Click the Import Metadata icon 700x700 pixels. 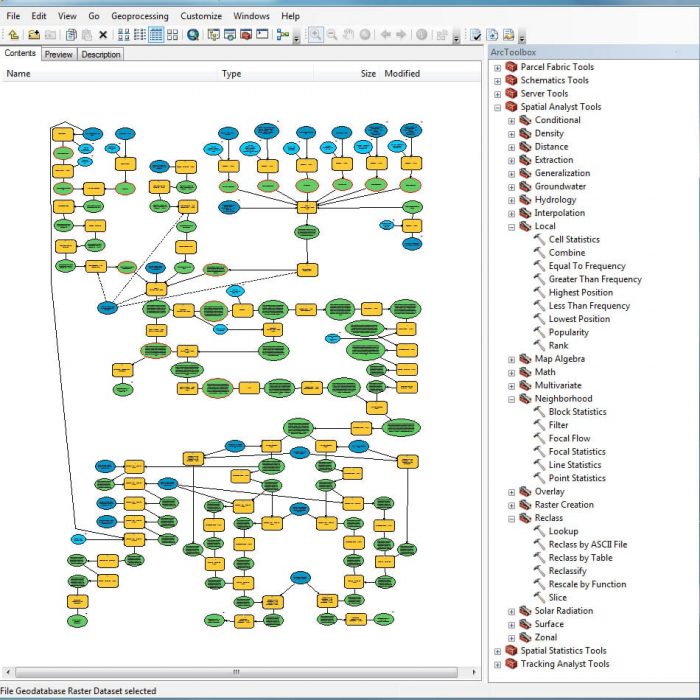coord(508,34)
